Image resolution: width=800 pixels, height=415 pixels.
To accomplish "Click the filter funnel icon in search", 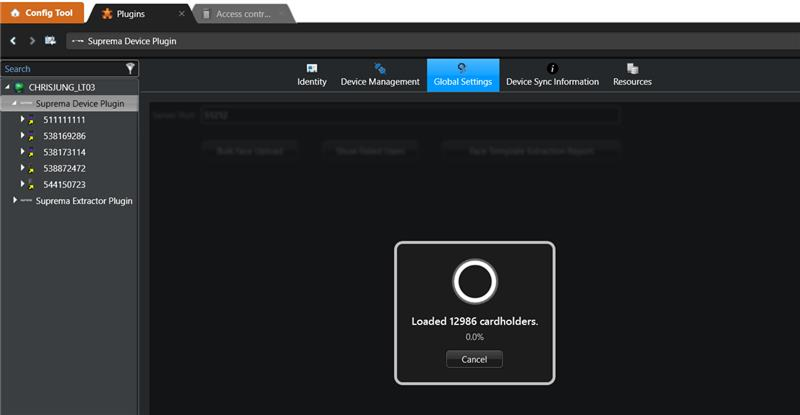I will point(130,69).
